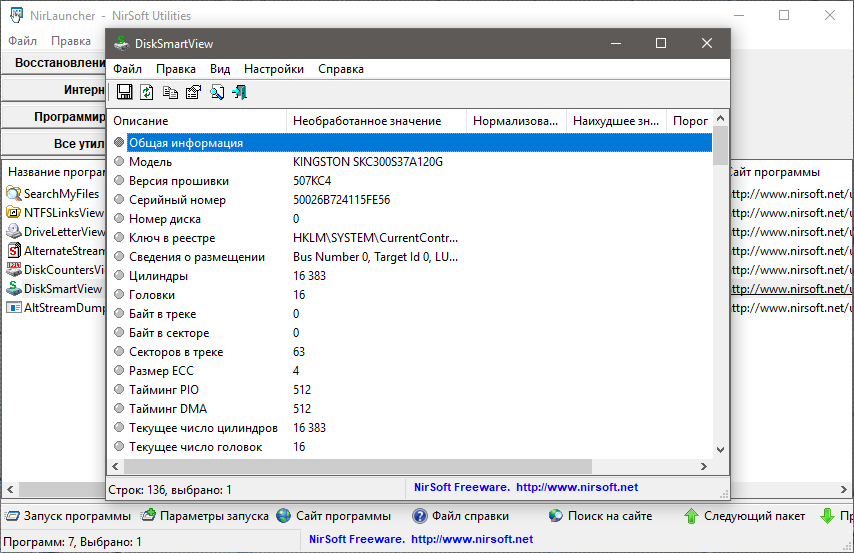Sort by the Описание column header
Screen dimensions: 854x553
(x=197, y=121)
